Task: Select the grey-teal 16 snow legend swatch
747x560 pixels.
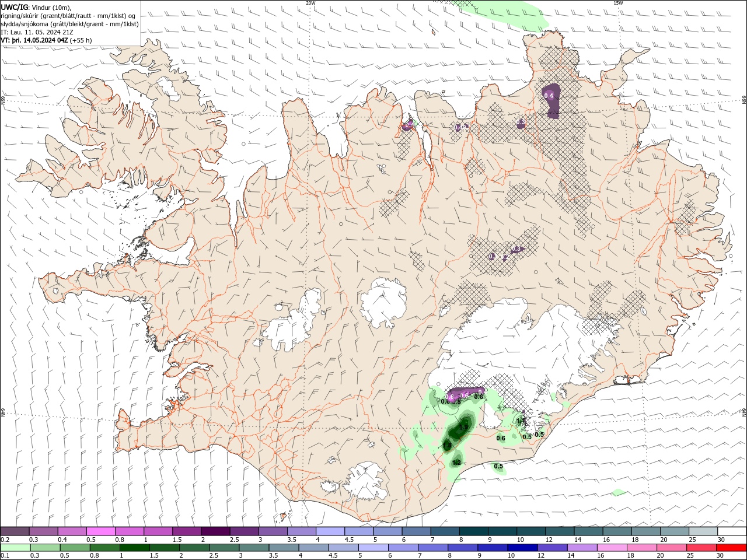Action: 617,531
